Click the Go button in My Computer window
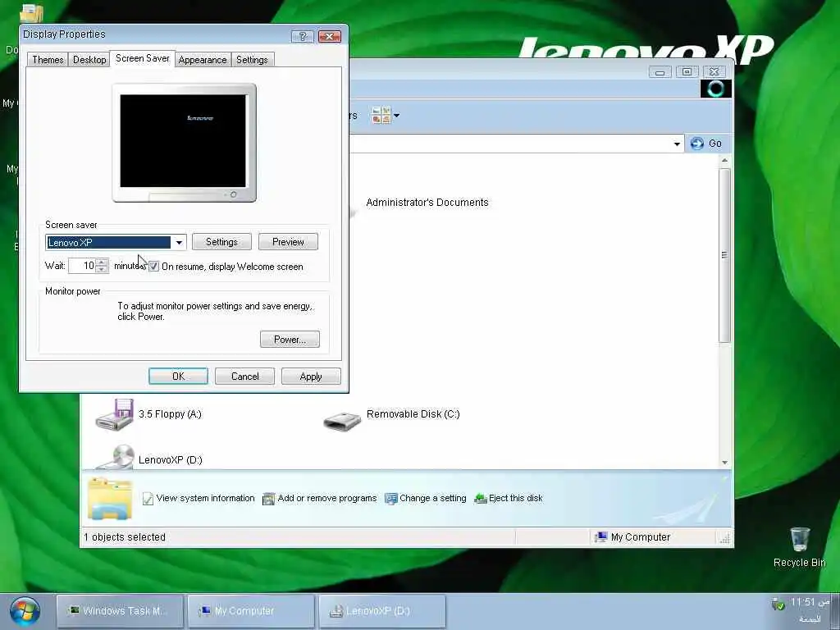 706,143
